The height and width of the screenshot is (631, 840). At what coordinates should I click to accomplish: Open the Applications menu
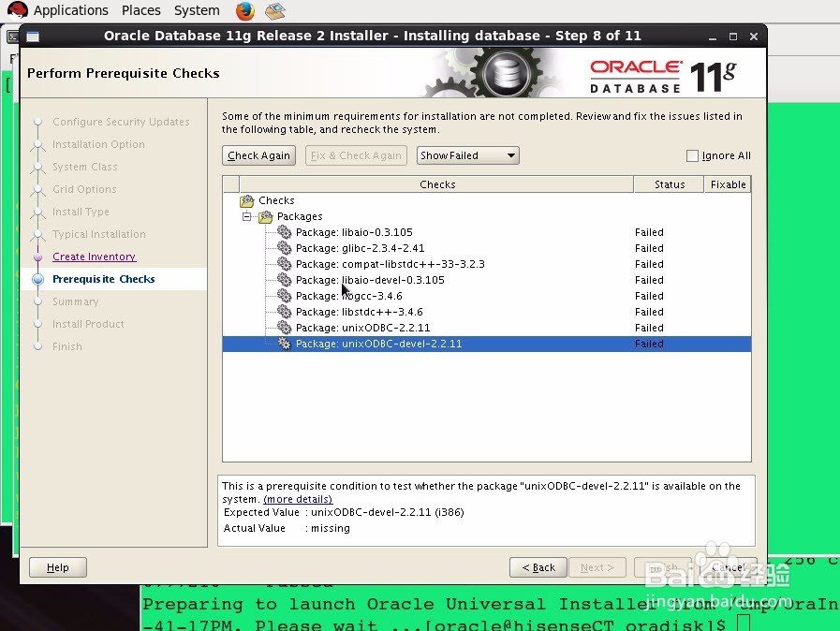(x=71, y=10)
